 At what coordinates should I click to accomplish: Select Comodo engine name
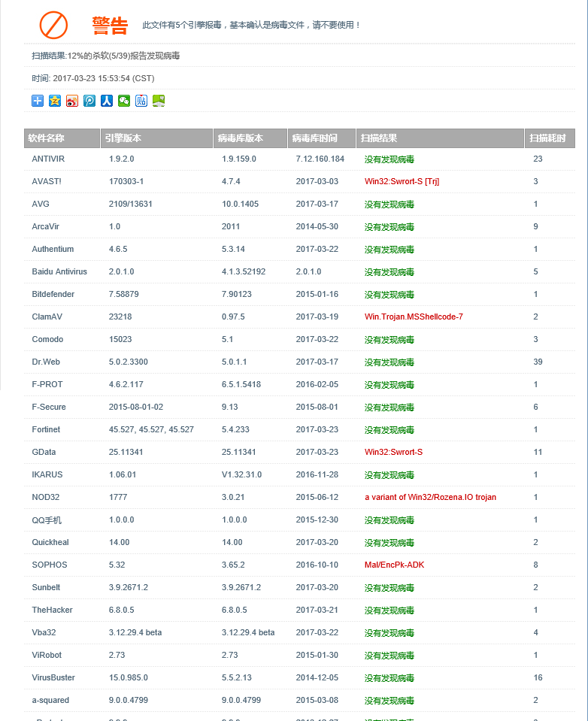47,339
